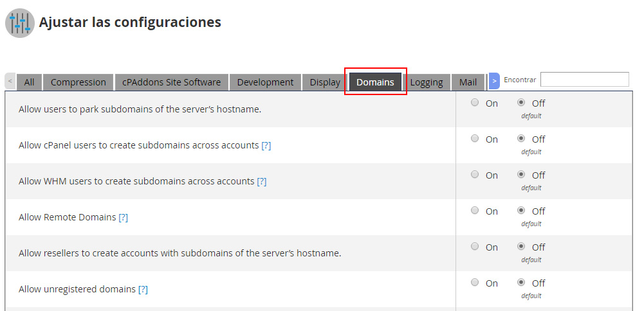Open help for Allow Remote Domains
The width and height of the screenshot is (644, 311).
pos(123,217)
